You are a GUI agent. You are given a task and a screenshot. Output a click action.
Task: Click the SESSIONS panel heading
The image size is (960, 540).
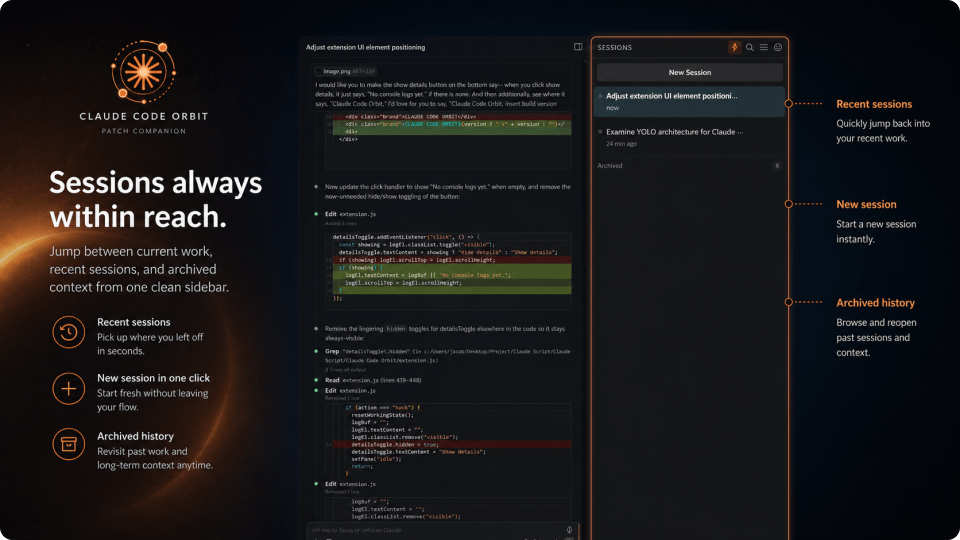pyautogui.click(x=615, y=47)
